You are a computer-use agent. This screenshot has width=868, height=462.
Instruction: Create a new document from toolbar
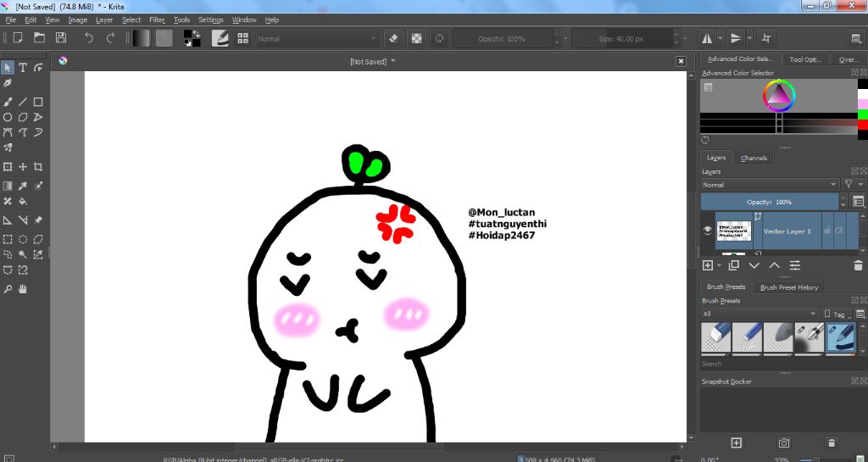[19, 38]
